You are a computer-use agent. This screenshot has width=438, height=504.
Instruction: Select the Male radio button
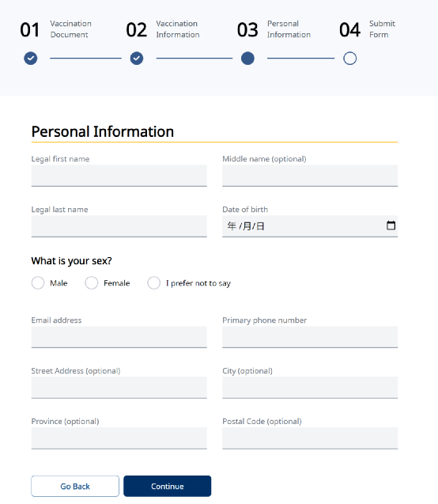click(x=38, y=283)
